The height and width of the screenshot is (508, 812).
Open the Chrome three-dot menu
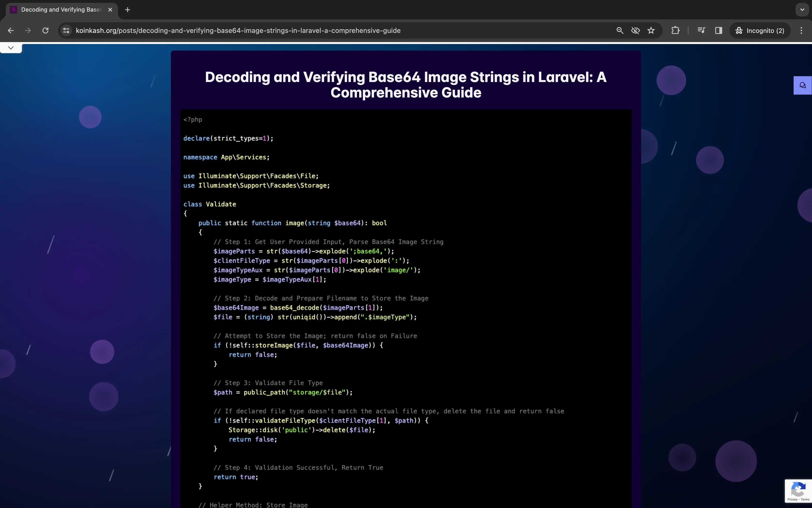802,30
